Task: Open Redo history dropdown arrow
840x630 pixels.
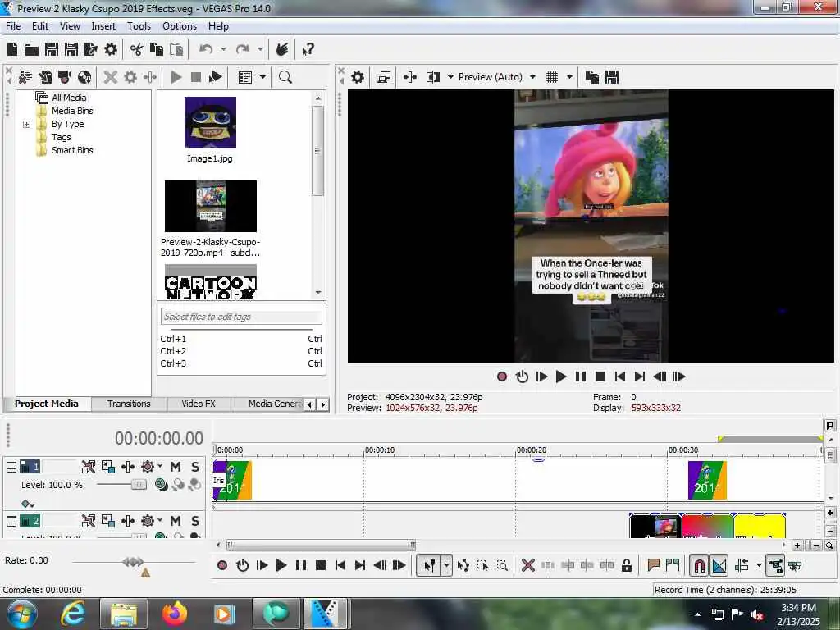Action: coord(260,50)
